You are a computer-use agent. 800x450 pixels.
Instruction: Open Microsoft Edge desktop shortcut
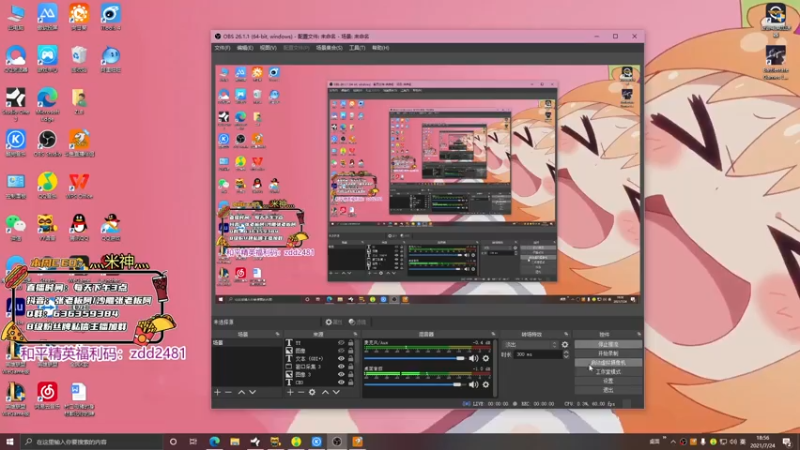coord(47,104)
